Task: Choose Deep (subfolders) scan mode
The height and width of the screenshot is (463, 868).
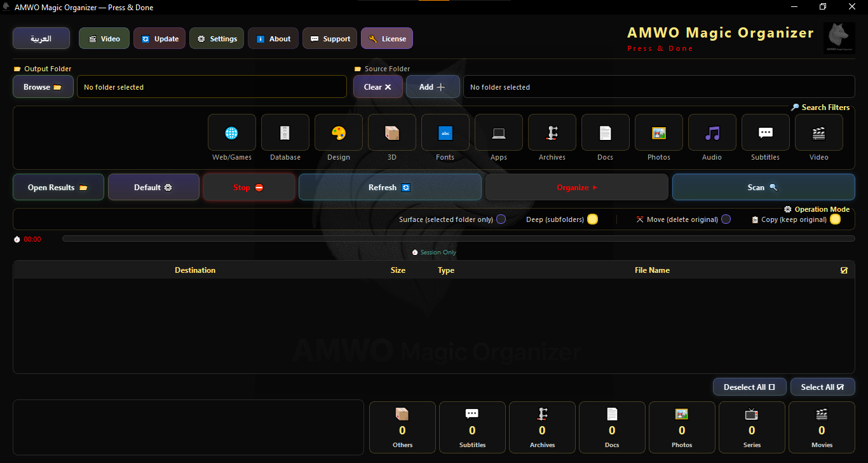Action: 592,219
